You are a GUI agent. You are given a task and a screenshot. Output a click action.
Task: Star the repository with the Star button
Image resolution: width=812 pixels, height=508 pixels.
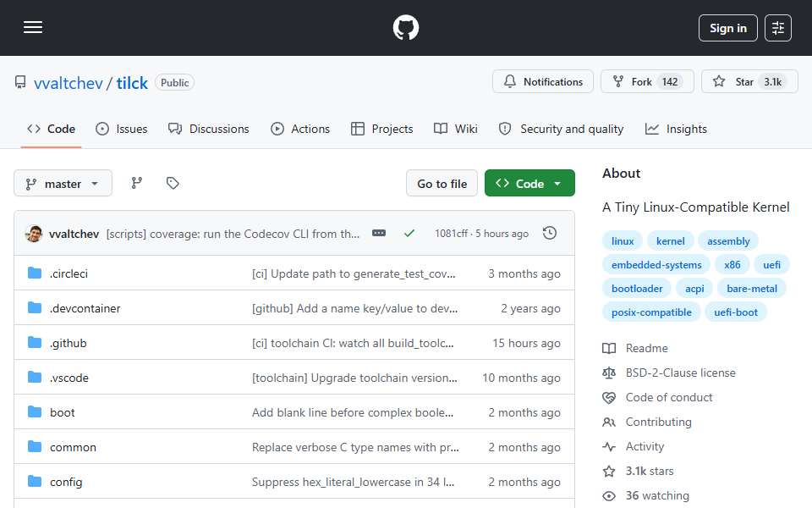[749, 82]
